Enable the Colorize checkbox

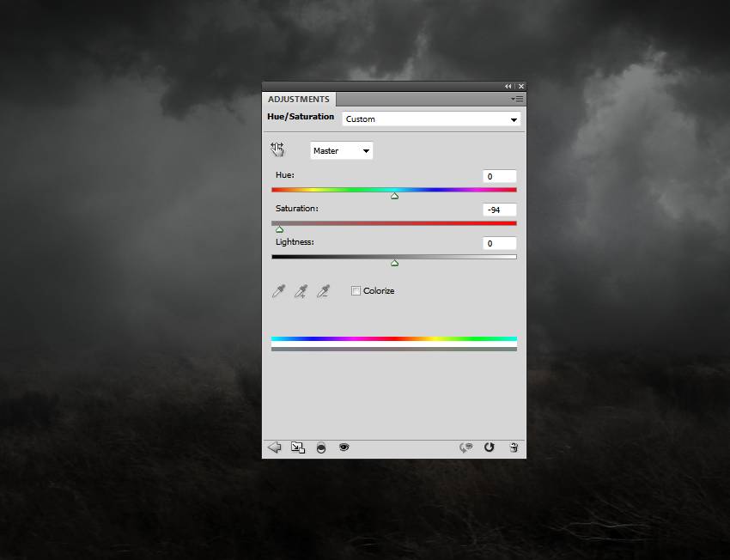tap(356, 291)
